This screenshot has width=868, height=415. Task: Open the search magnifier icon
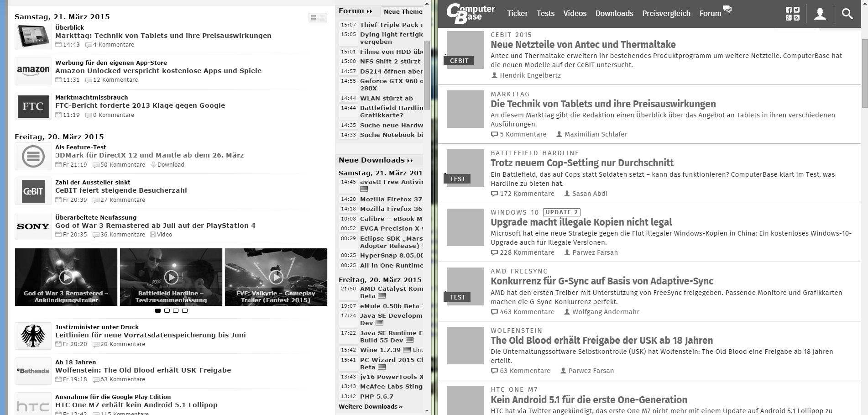coord(847,14)
